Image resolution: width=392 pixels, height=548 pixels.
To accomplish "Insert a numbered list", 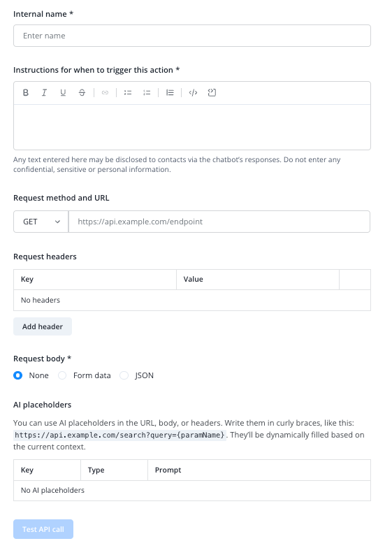I will click(147, 92).
